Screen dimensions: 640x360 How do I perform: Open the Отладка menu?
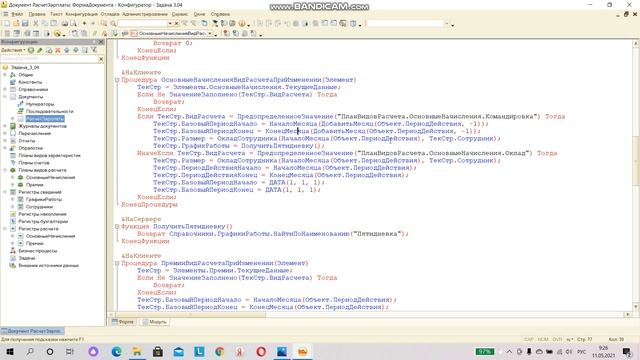coord(110,14)
